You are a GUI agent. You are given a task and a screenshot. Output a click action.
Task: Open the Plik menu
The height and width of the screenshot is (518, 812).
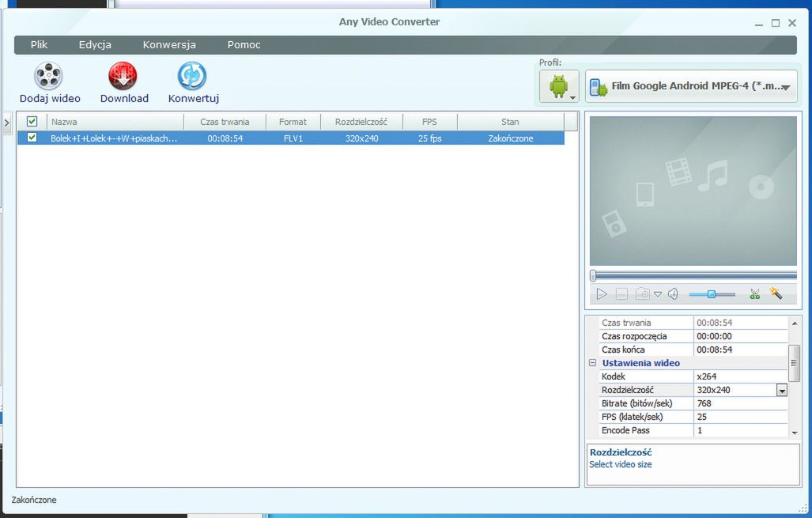click(x=39, y=44)
